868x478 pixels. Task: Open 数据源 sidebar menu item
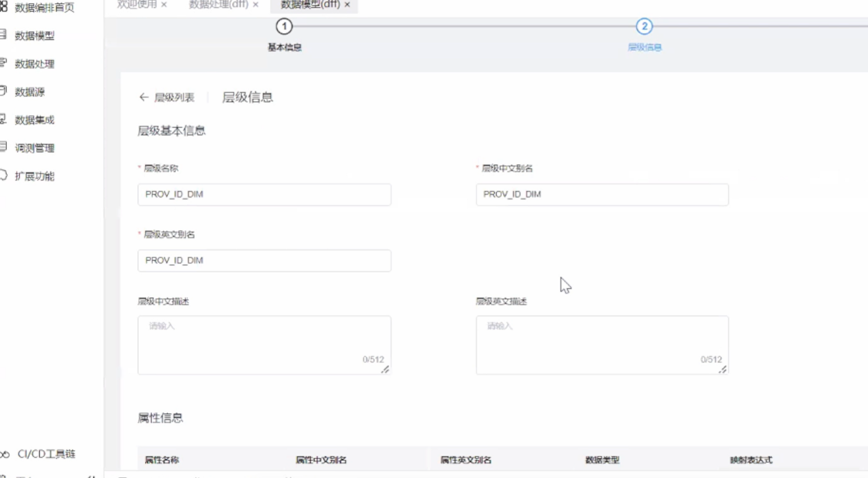(30, 92)
